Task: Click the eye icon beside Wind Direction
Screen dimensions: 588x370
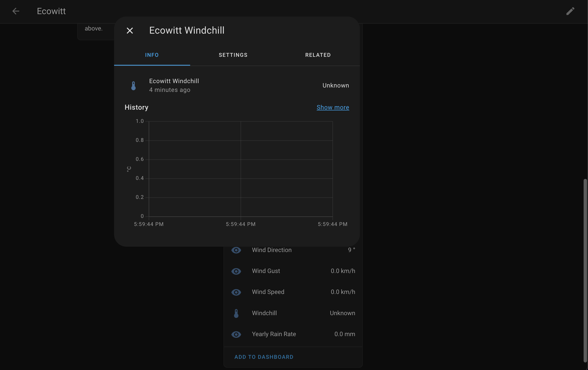Action: tap(236, 250)
